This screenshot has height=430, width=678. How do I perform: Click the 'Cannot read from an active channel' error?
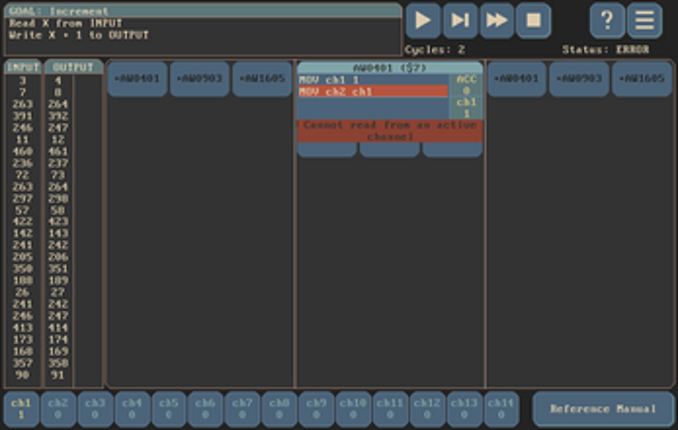tap(390, 131)
